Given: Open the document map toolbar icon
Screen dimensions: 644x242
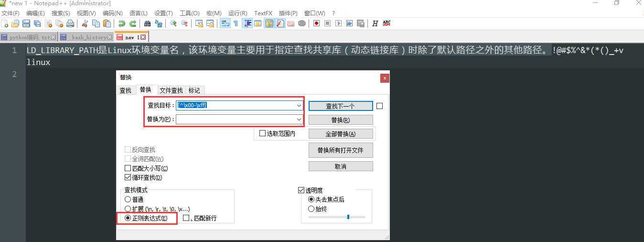Looking at the screenshot, I should tap(269, 23).
